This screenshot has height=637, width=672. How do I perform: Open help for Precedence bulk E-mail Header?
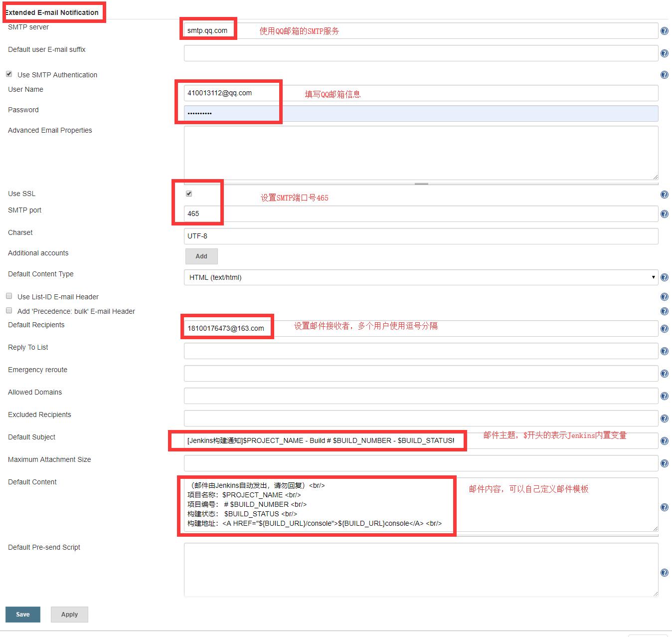[x=664, y=311]
